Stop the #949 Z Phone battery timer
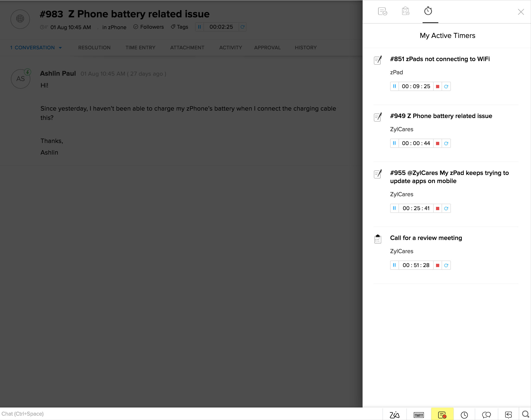531x420 pixels. pyautogui.click(x=437, y=143)
